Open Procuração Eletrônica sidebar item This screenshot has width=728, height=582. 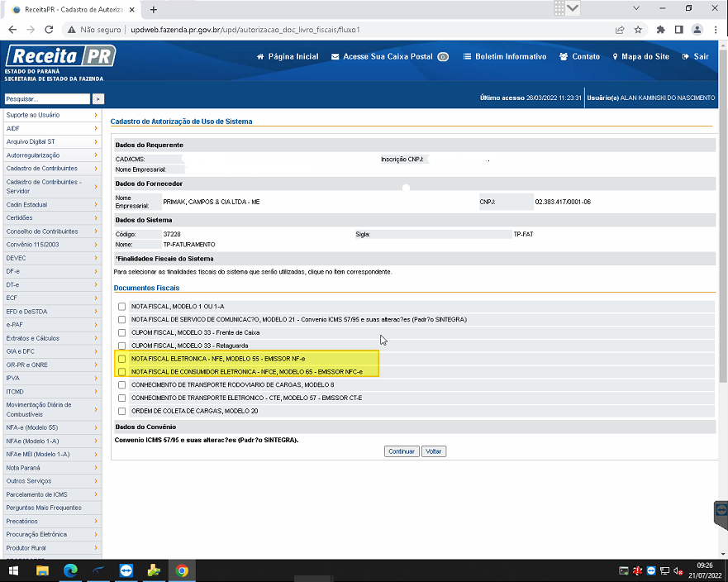(x=52, y=535)
